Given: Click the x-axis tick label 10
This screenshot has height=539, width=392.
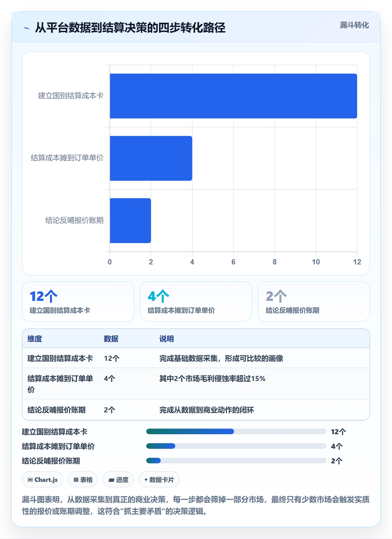Looking at the screenshot, I should click(x=316, y=262).
